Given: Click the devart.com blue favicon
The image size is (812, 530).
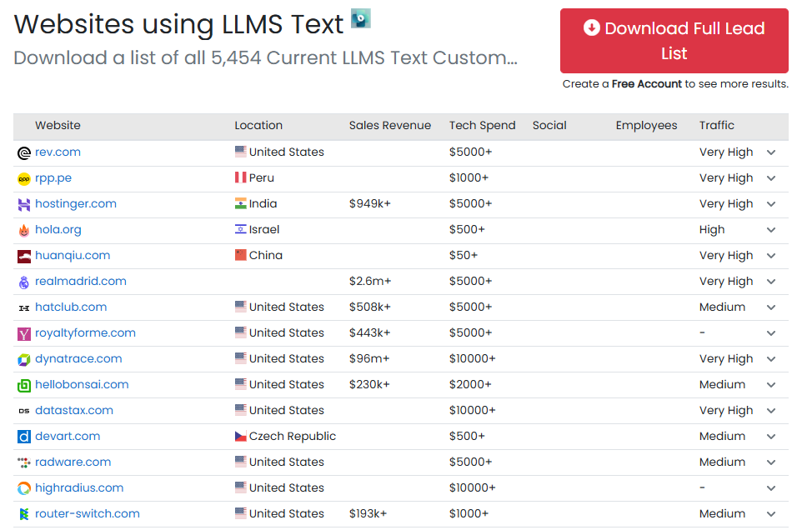Looking at the screenshot, I should tap(24, 437).
